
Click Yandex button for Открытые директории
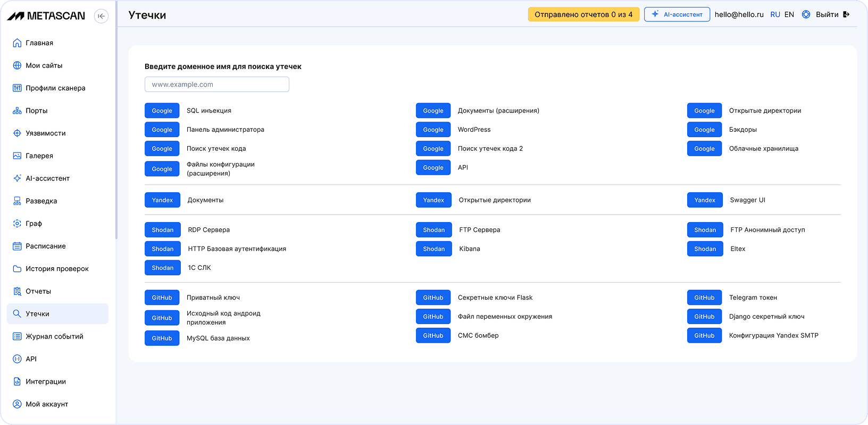pos(434,200)
